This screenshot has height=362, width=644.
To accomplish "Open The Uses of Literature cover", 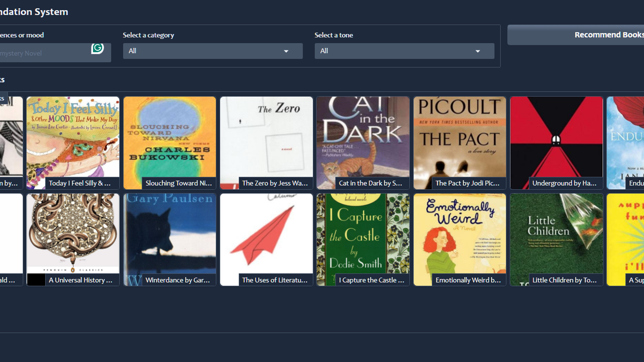I will click(x=266, y=240).
